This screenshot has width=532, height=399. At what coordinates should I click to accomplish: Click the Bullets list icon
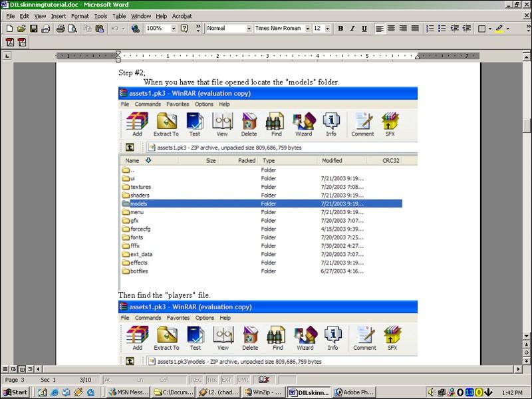tap(442, 29)
